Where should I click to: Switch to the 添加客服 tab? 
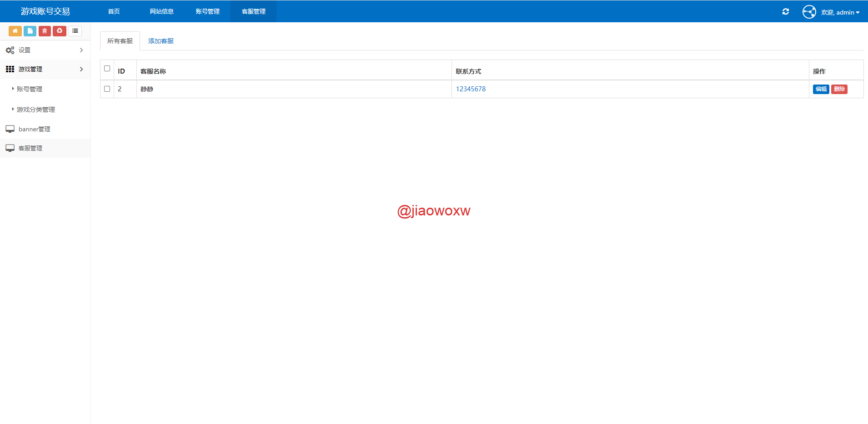161,41
